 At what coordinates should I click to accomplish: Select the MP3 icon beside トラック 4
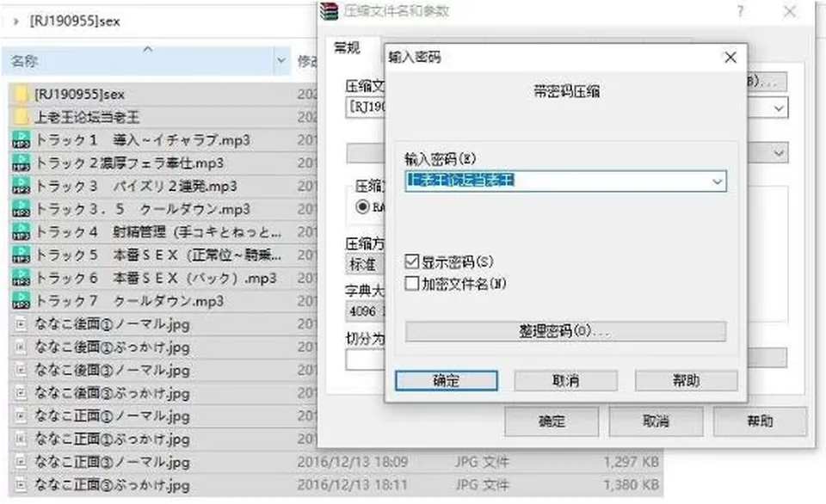coord(21,232)
